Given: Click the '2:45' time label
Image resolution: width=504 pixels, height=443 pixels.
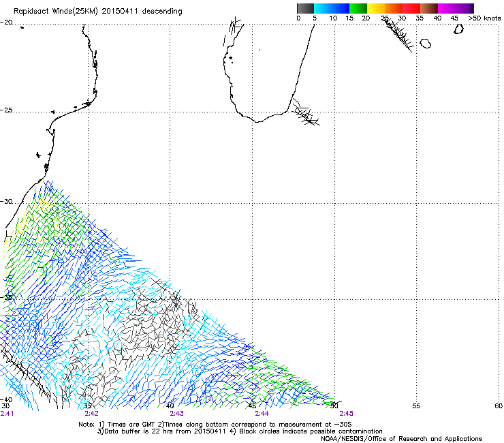Looking at the screenshot, I should tap(346, 414).
